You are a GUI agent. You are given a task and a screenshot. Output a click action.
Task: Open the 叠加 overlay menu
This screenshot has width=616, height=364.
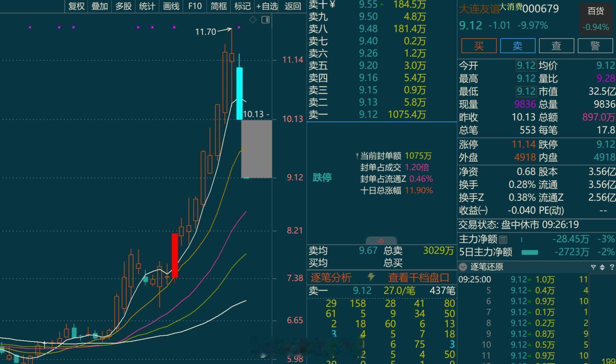[100, 6]
